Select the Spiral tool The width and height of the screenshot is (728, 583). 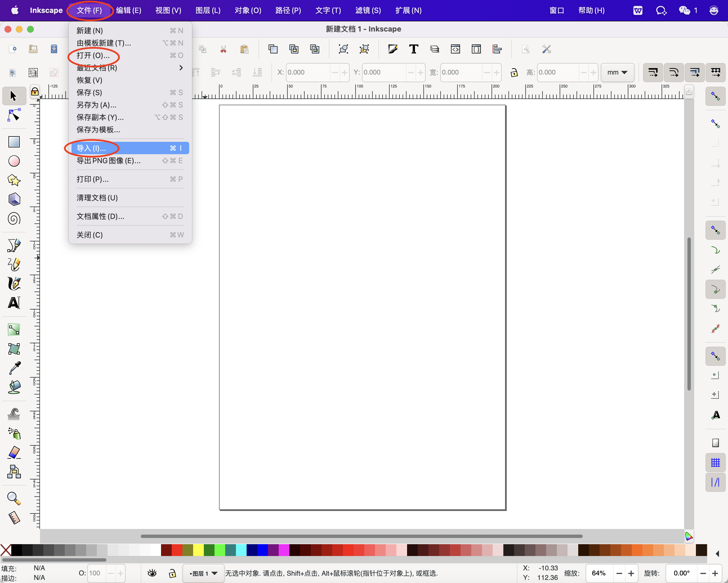click(x=14, y=219)
